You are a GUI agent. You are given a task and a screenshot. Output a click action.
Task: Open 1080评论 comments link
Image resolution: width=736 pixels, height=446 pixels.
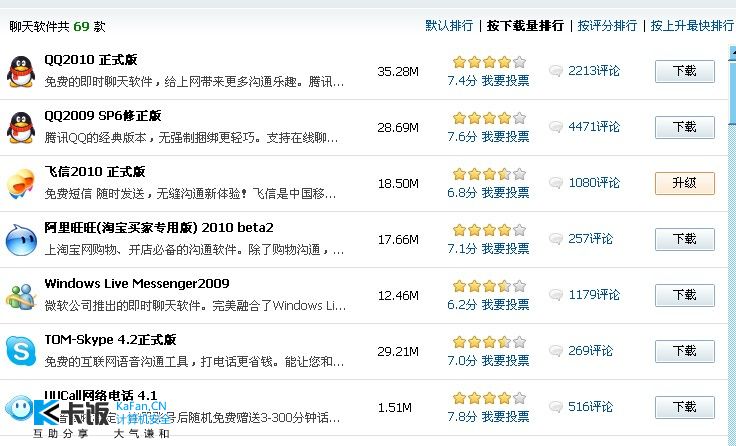(x=594, y=183)
